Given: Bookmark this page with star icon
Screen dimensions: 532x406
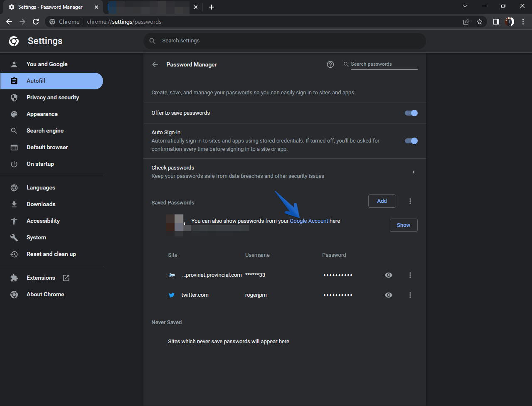Looking at the screenshot, I should [480, 22].
